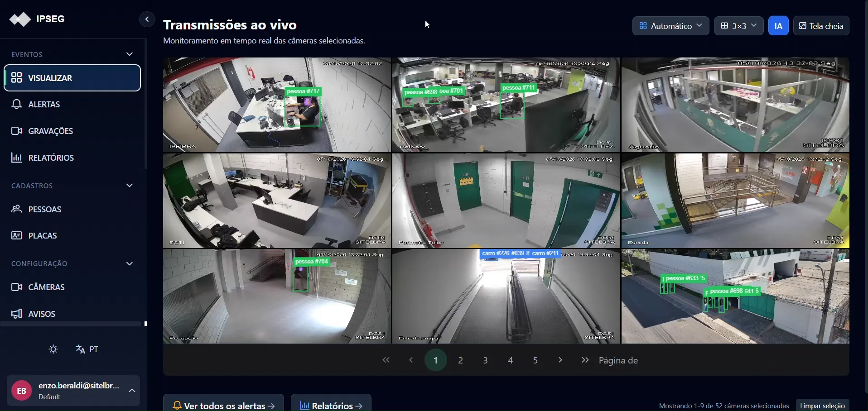This screenshot has width=868, height=411.
Task: Select page 1 in pagination
Action: (x=436, y=360)
